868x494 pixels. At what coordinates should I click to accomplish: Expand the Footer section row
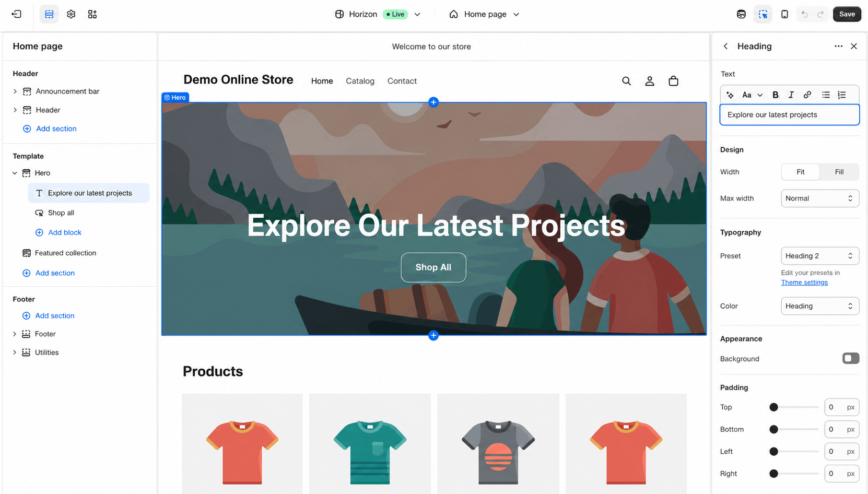click(15, 334)
